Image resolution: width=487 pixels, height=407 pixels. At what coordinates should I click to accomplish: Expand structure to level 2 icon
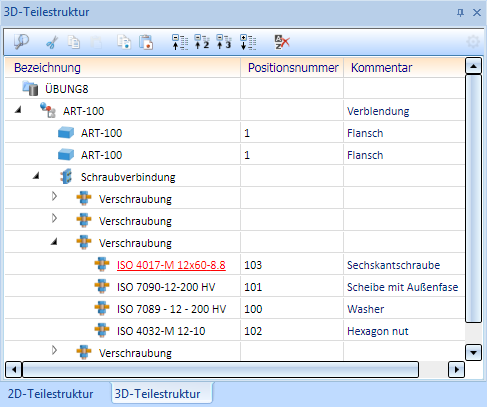point(202,42)
